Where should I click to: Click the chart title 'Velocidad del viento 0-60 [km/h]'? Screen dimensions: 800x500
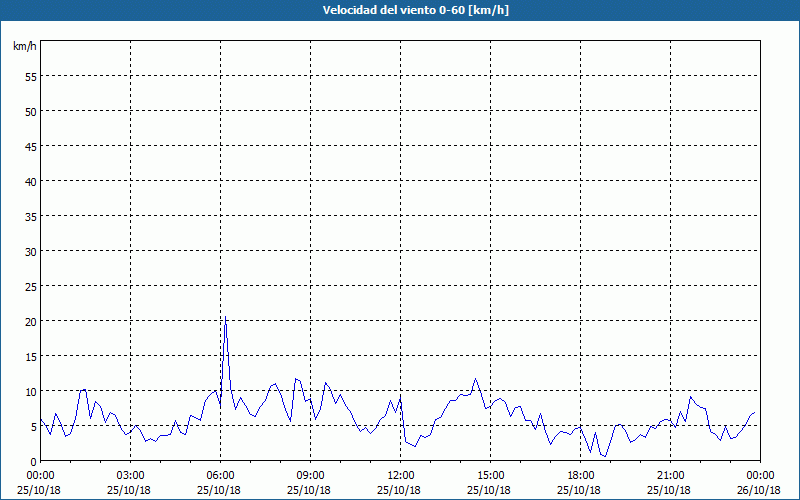click(415, 10)
